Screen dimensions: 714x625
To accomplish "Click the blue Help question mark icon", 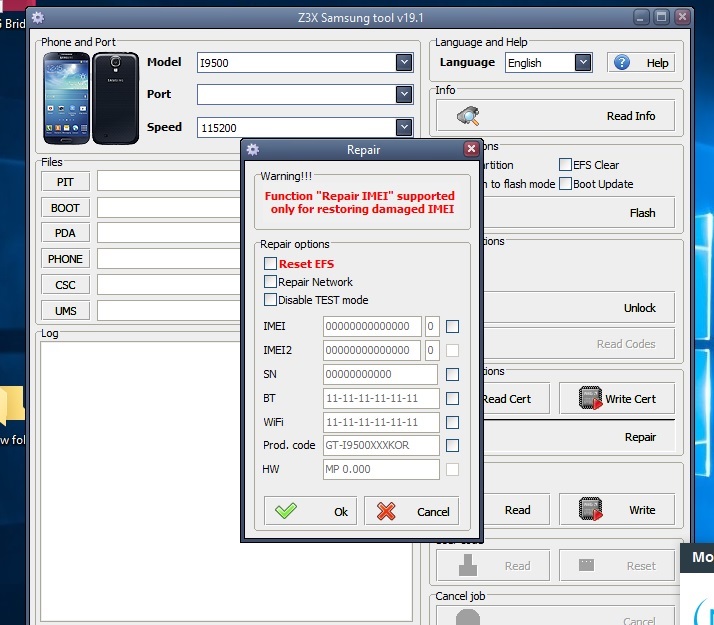I will (622, 62).
